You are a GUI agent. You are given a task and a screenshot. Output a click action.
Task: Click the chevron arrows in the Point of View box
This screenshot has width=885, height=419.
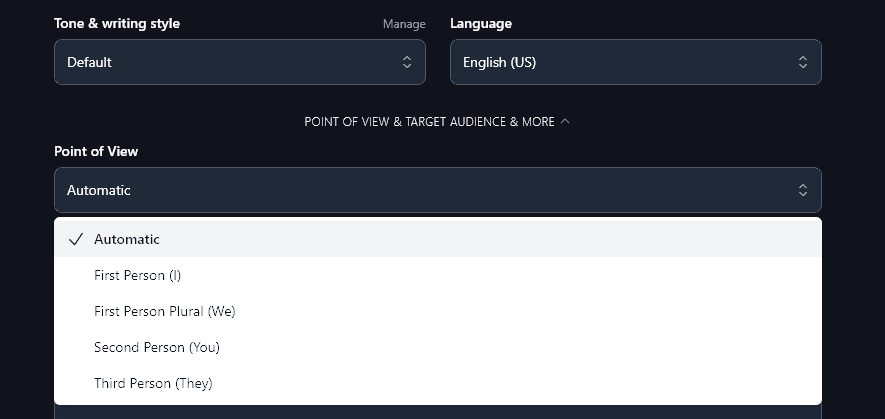(803, 190)
